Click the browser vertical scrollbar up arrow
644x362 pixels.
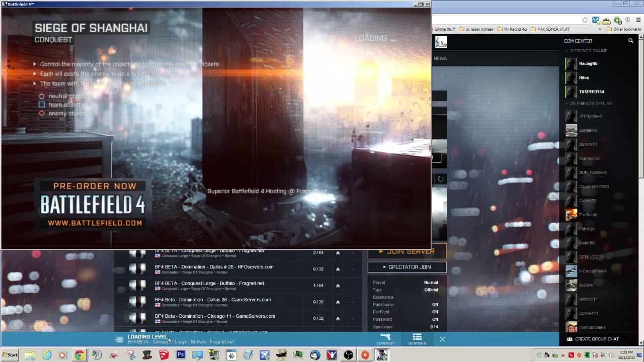641,37
